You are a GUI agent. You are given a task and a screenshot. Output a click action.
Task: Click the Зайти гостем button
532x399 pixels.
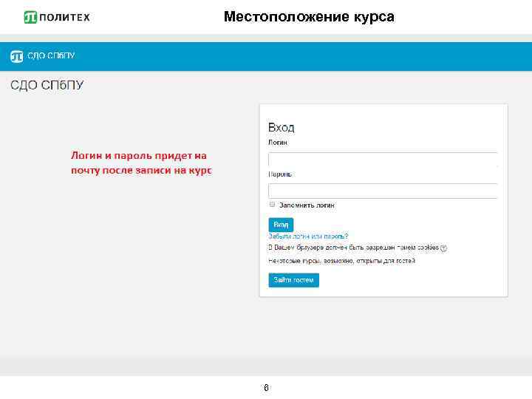[x=294, y=280]
